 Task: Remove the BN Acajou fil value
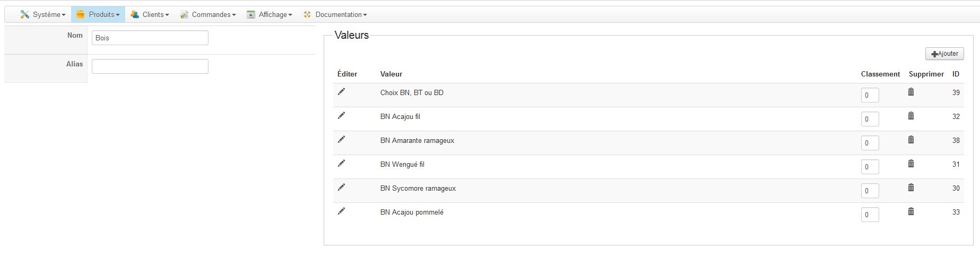[x=911, y=116]
